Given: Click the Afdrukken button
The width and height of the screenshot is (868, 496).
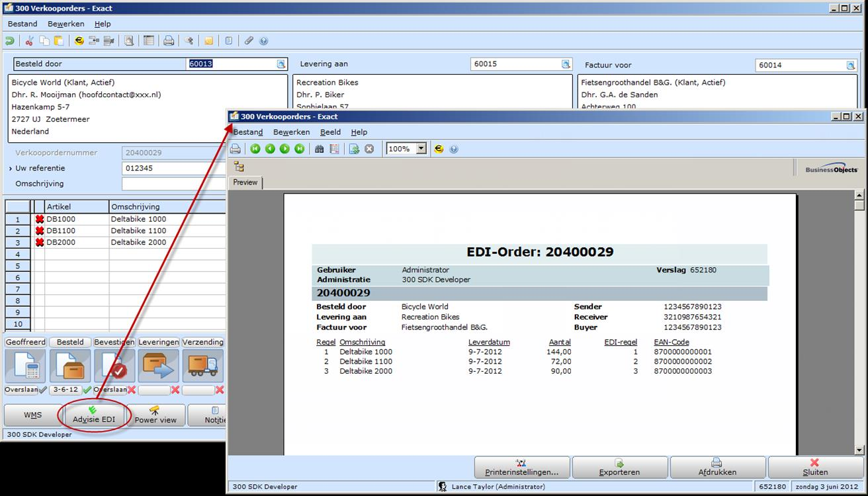Looking at the screenshot, I should click(717, 468).
